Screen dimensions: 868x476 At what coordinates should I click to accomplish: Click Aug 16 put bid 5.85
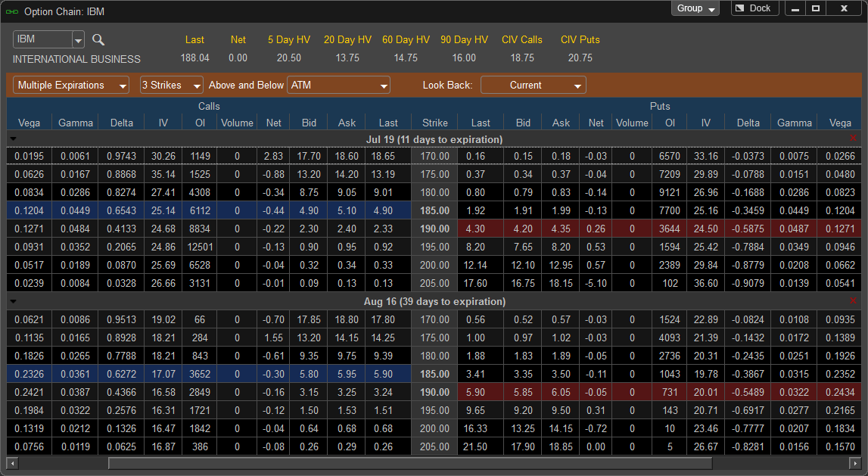click(x=523, y=392)
